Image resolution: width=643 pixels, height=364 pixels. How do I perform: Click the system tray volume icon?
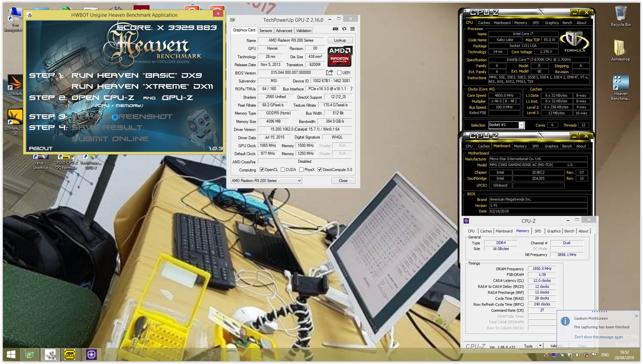[578, 355]
